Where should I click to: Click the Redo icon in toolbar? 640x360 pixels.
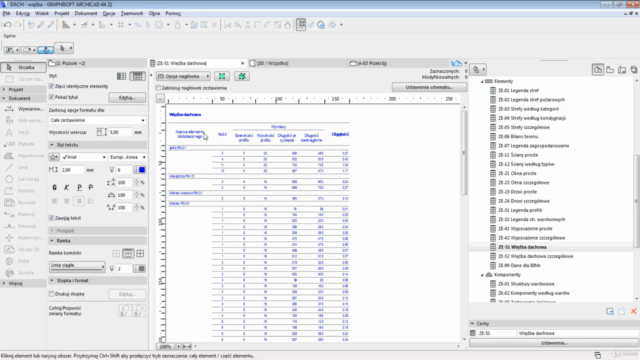tap(17, 25)
